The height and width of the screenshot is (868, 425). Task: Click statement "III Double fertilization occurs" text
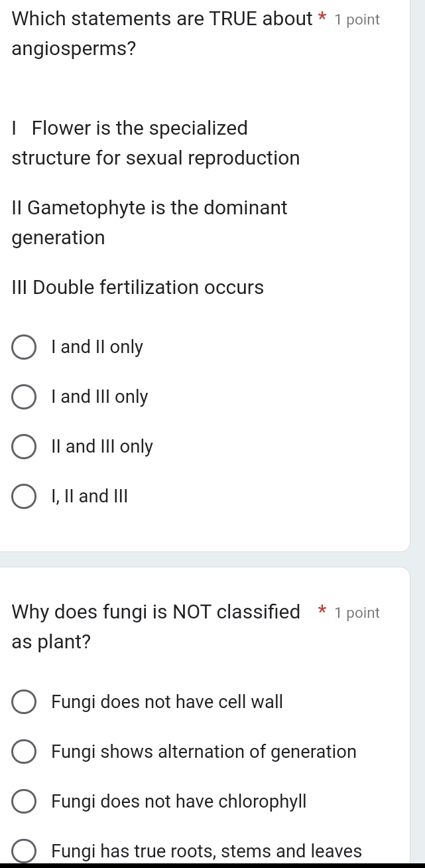pos(137,287)
